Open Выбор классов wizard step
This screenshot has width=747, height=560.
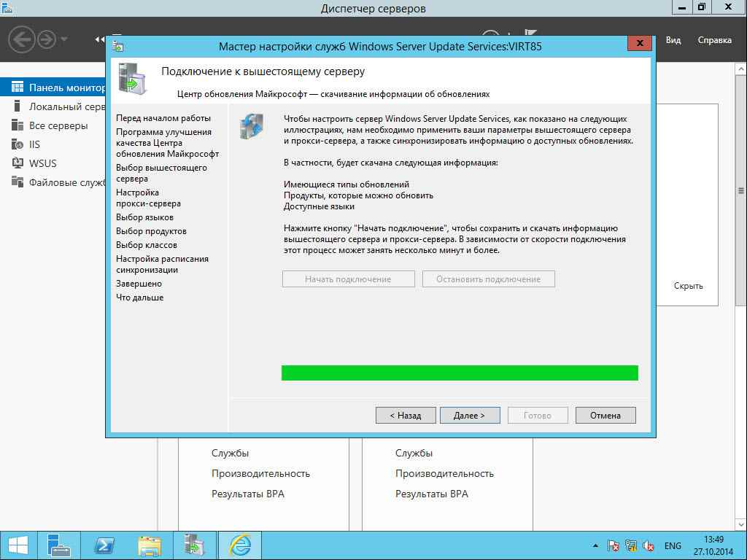coord(146,245)
